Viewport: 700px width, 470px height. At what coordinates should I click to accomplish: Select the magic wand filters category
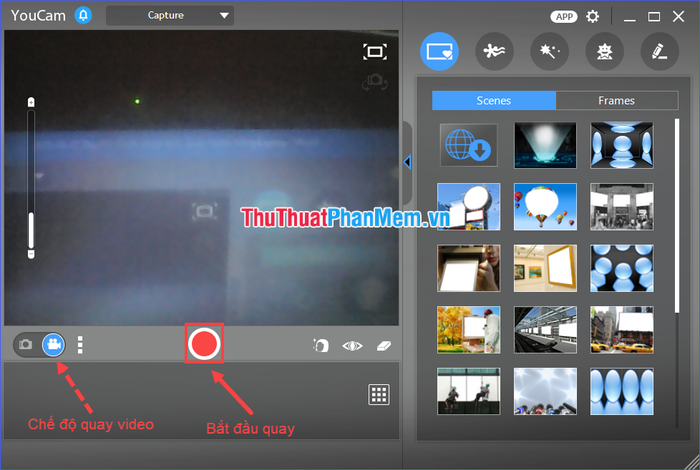click(550, 51)
